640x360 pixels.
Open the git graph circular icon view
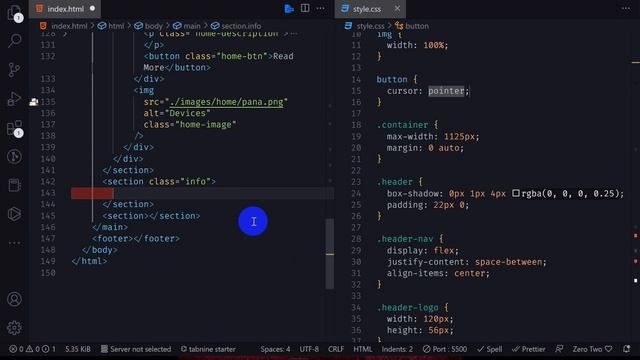[14, 156]
